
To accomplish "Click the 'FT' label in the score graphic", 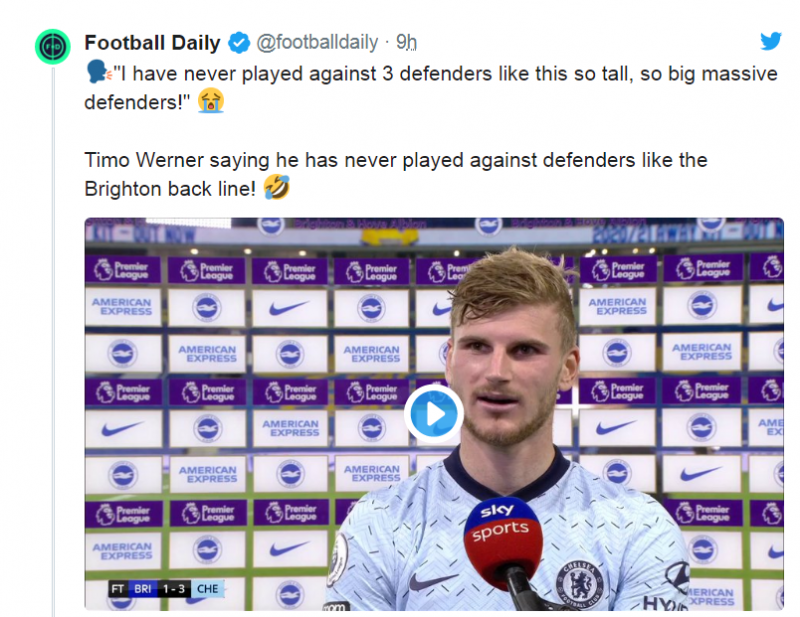I will tap(118, 589).
